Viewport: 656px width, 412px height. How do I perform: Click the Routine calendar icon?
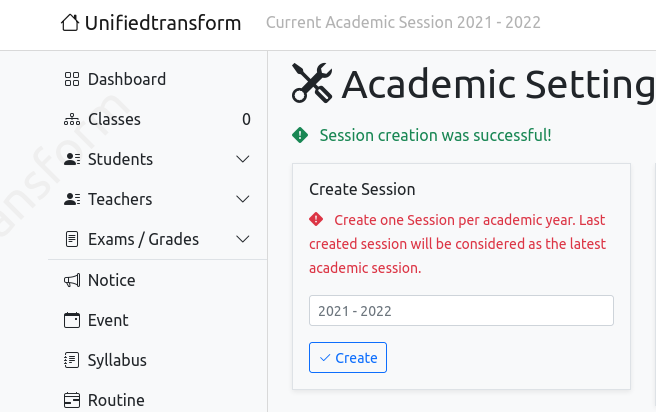[71, 401]
